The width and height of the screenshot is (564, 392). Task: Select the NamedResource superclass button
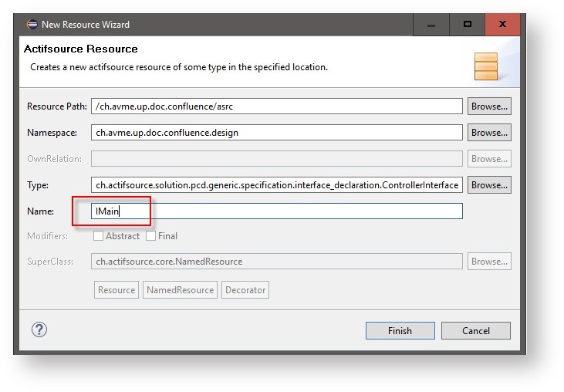click(180, 290)
